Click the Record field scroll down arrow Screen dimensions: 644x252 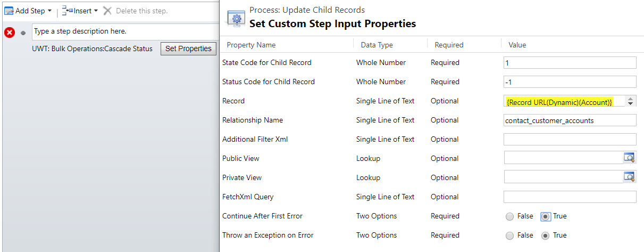(x=631, y=103)
